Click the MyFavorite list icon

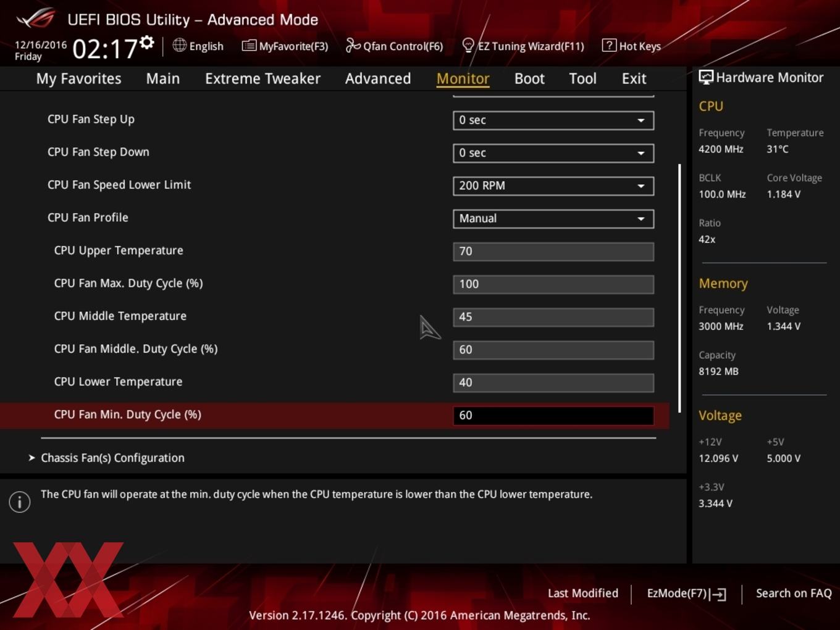[x=249, y=45]
